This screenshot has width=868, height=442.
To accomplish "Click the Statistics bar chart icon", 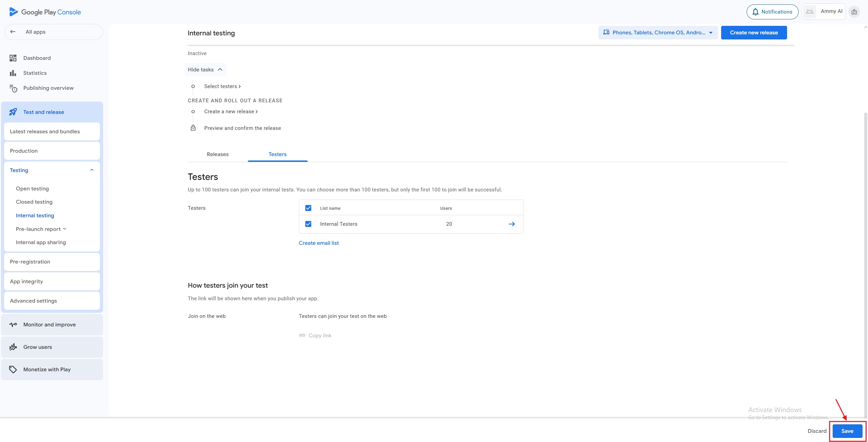I will [13, 73].
